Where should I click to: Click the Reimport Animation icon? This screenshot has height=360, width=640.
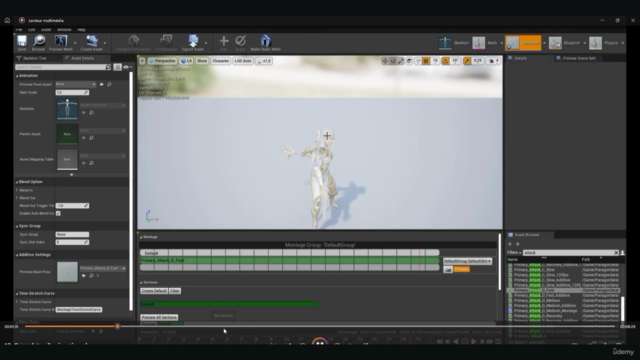pyautogui.click(x=133, y=41)
